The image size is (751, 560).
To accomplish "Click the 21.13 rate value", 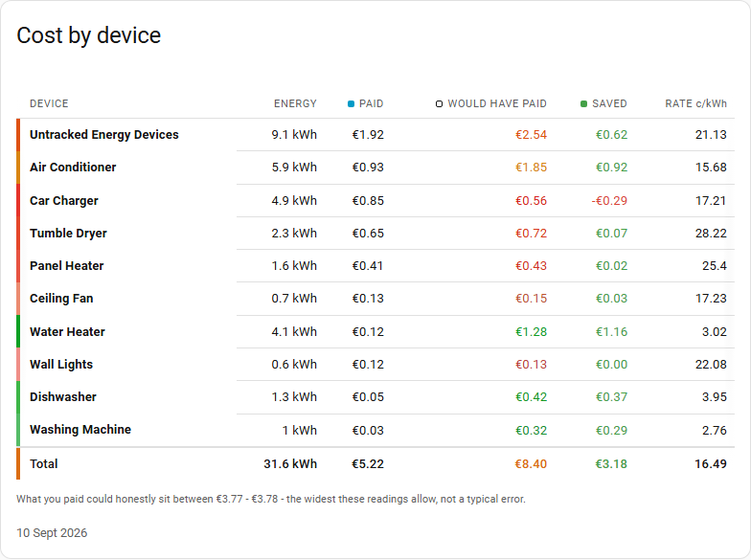I will pos(711,135).
